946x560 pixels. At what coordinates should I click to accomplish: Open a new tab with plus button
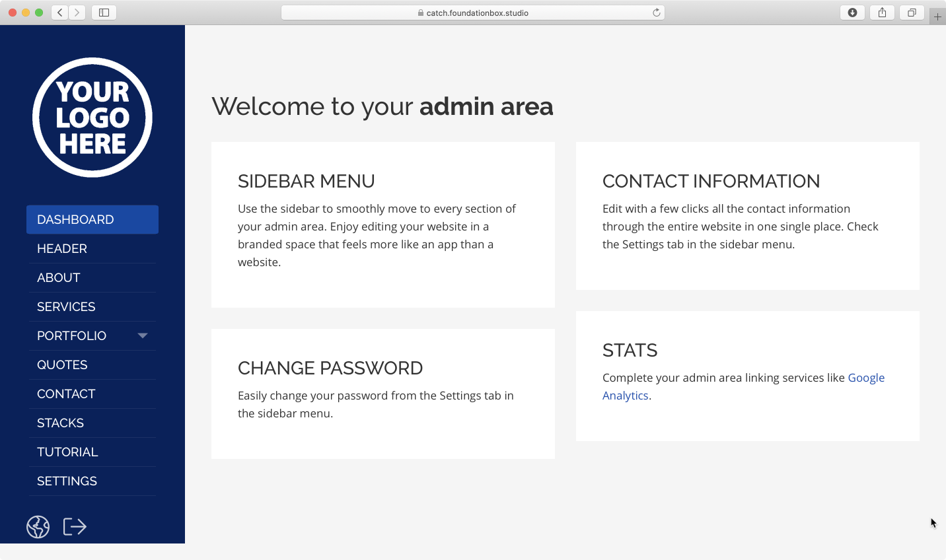[x=937, y=17]
